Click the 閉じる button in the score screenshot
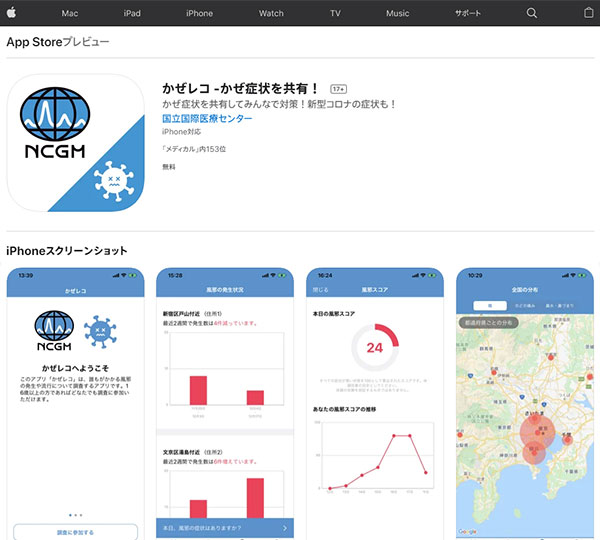 pyautogui.click(x=320, y=290)
